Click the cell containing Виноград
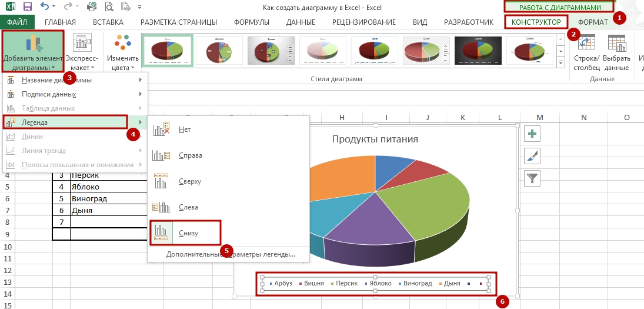644x309 pixels. click(109, 199)
